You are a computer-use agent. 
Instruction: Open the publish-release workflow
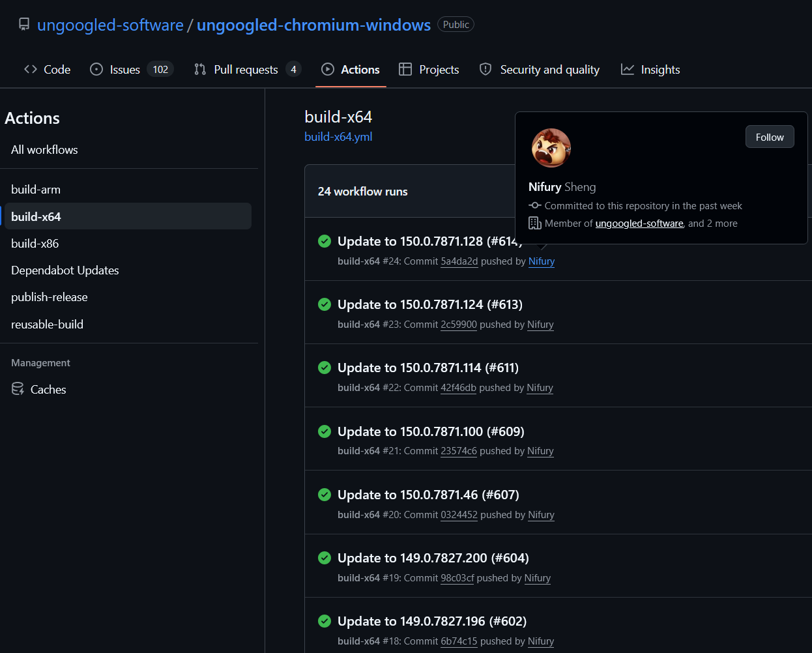pyautogui.click(x=50, y=297)
